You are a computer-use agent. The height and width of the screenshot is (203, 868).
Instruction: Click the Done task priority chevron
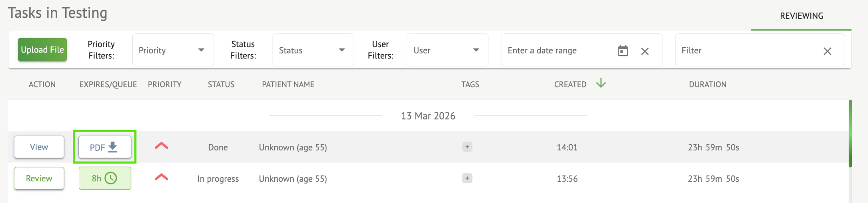pos(161,146)
